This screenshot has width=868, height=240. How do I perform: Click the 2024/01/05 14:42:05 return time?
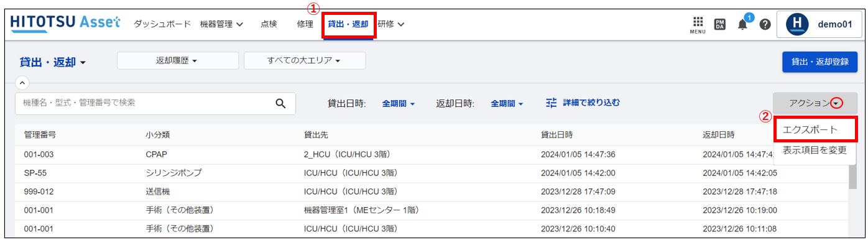(740, 173)
